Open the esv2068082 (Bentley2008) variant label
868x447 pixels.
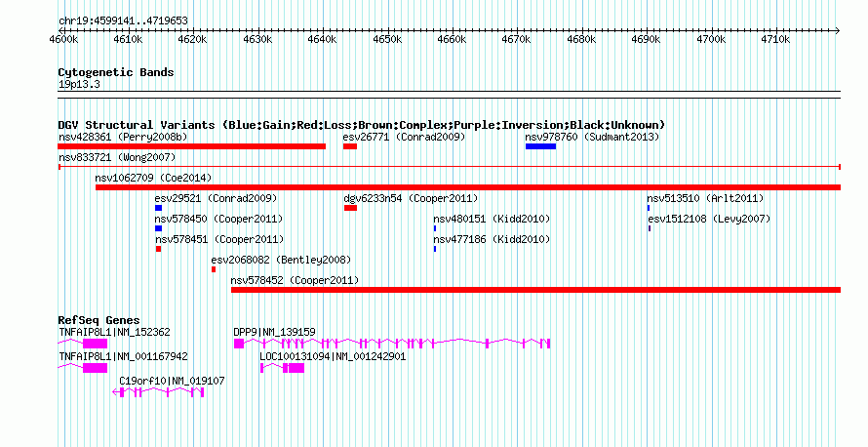281,260
